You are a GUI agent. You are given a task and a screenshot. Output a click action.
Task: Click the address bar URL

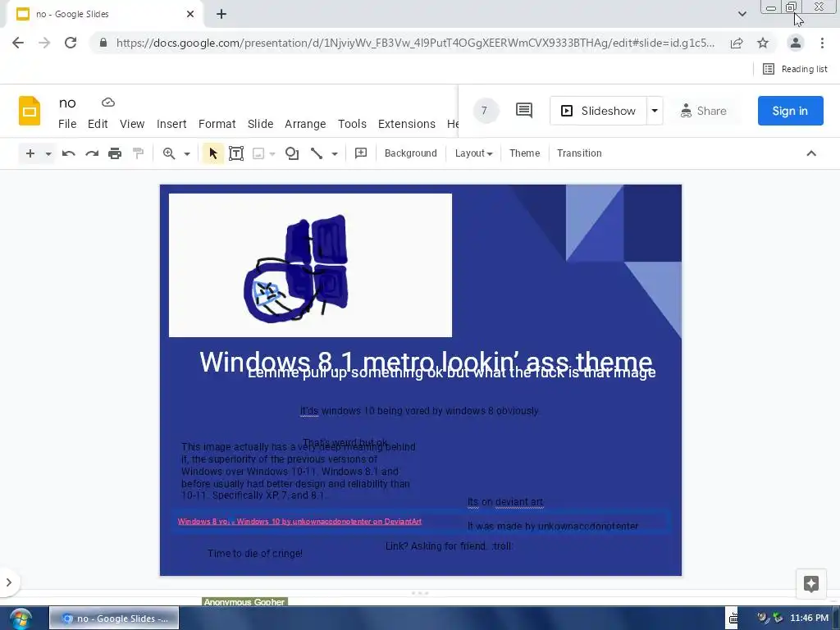tap(415, 43)
